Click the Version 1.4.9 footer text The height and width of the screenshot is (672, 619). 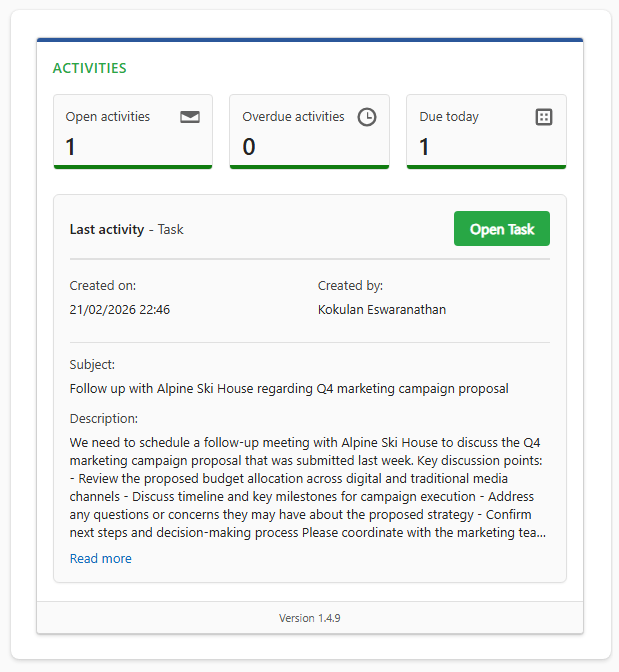click(309, 618)
